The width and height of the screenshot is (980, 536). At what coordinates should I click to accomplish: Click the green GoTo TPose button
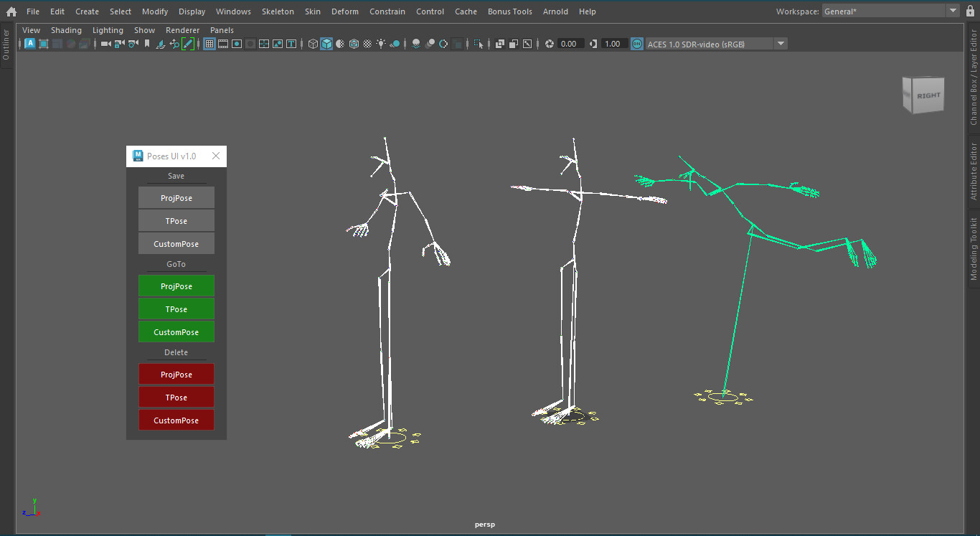pyautogui.click(x=176, y=309)
